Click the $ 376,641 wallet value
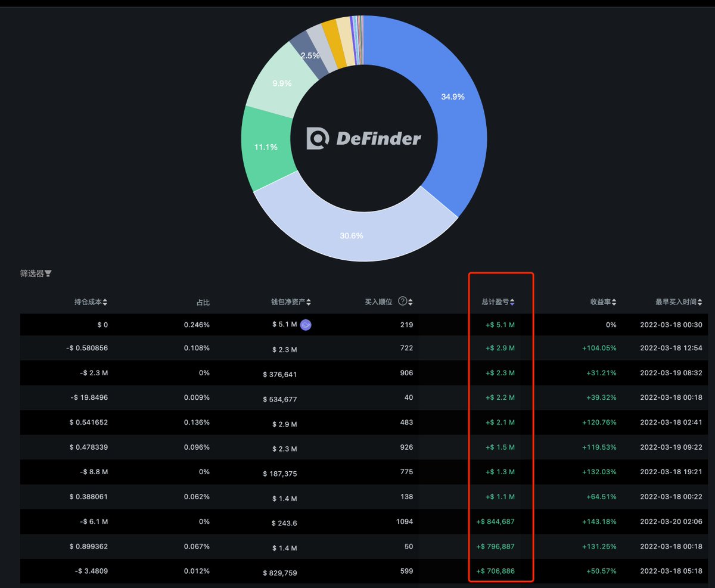 coord(279,375)
